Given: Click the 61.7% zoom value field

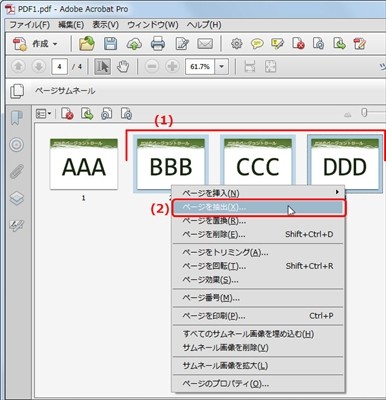Looking at the screenshot, I should pos(200,67).
